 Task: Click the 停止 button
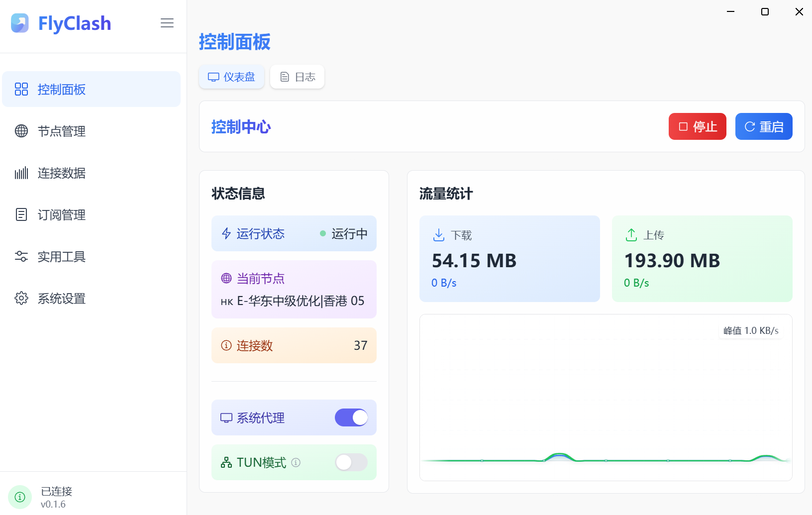[x=698, y=126]
